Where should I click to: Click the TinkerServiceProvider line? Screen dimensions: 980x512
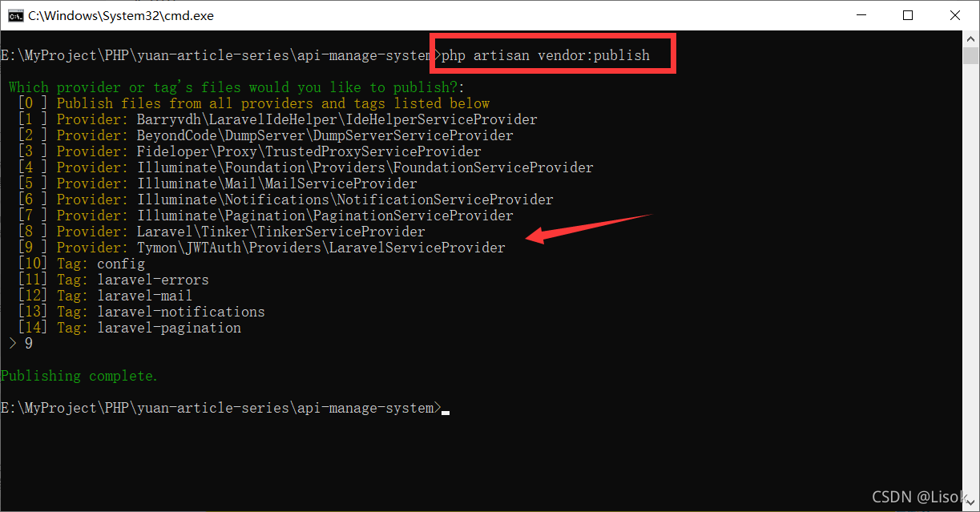pos(221,232)
